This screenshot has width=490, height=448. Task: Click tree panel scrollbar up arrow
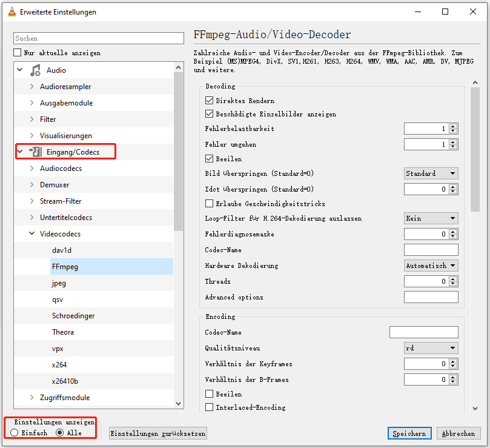[178, 67]
